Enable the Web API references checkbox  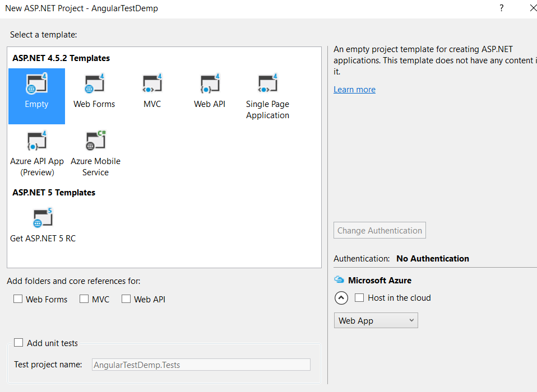click(x=126, y=299)
